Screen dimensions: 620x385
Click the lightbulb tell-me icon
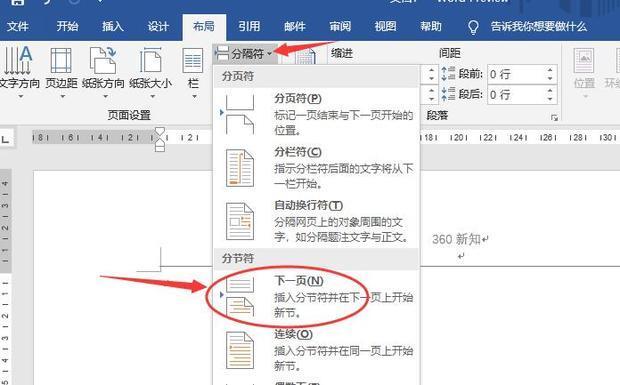tap(473, 27)
